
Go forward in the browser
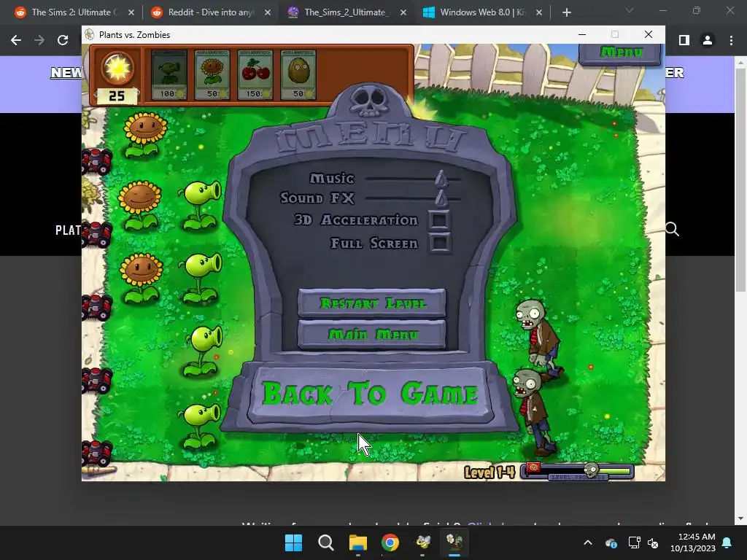tap(39, 41)
